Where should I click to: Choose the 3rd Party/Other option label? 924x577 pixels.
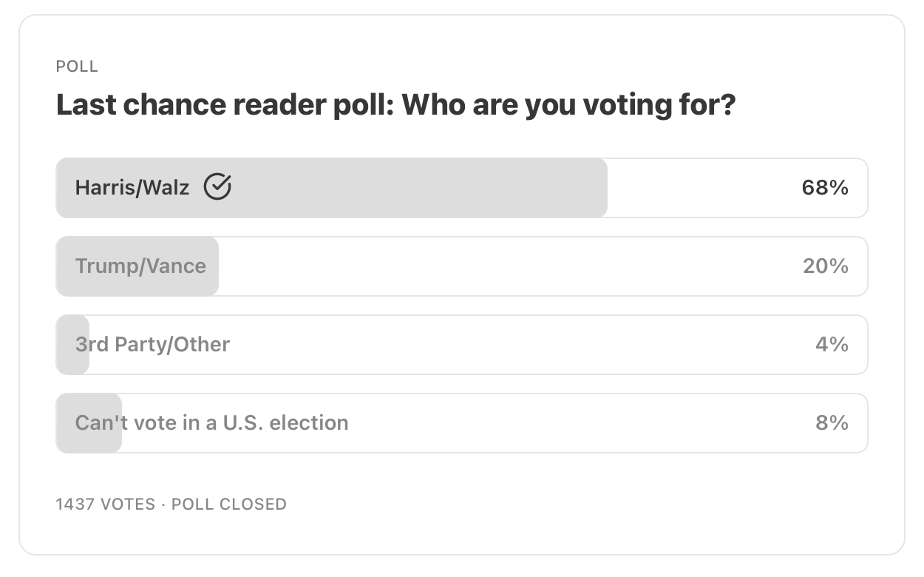point(152,345)
